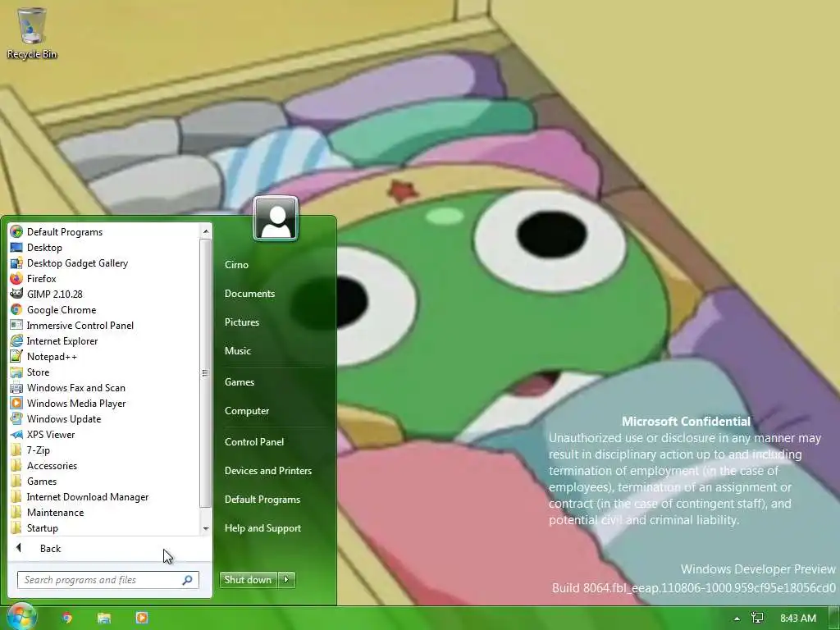Open Documents in right pane
Screen dimensions: 840x630
click(x=249, y=294)
